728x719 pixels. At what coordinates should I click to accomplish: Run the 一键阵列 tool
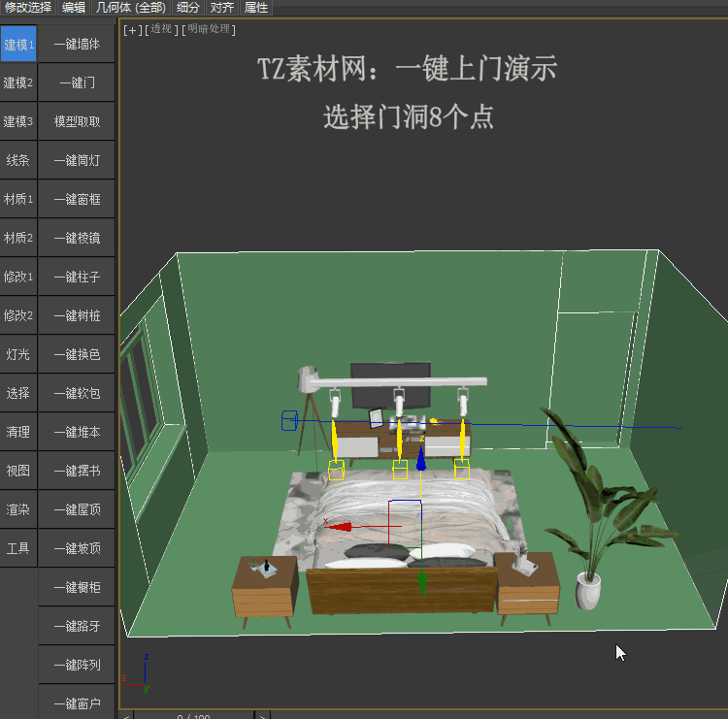77,665
